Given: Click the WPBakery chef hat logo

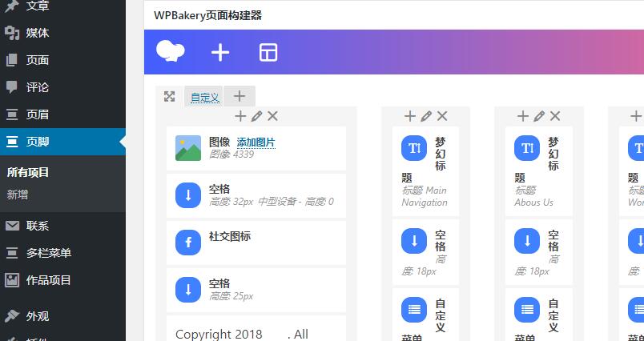Looking at the screenshot, I should click(171, 52).
